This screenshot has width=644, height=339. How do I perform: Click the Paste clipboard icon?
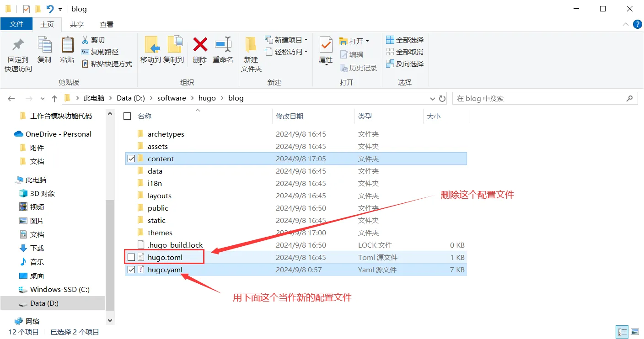click(67, 45)
